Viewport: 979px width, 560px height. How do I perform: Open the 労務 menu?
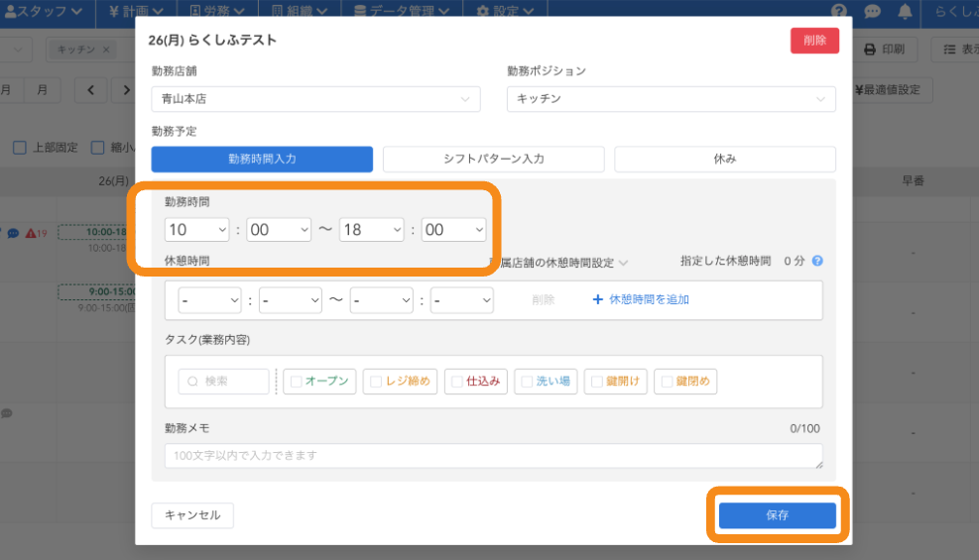[x=216, y=11]
